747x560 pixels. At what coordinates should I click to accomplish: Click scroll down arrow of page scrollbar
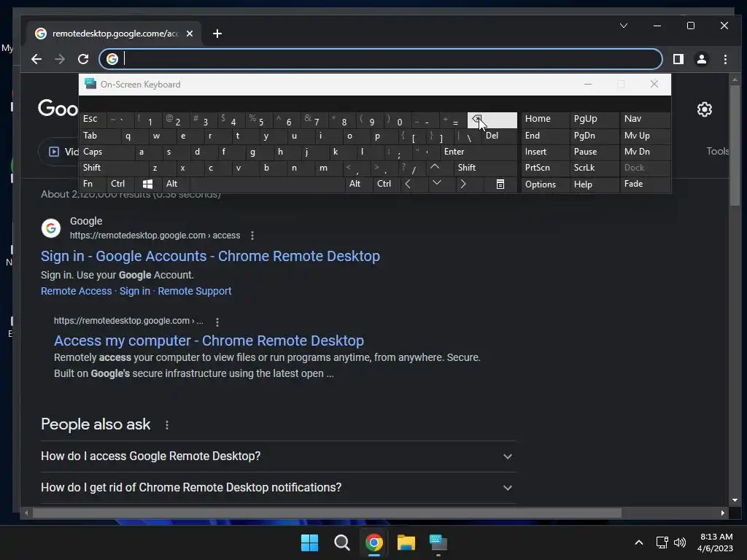point(735,500)
